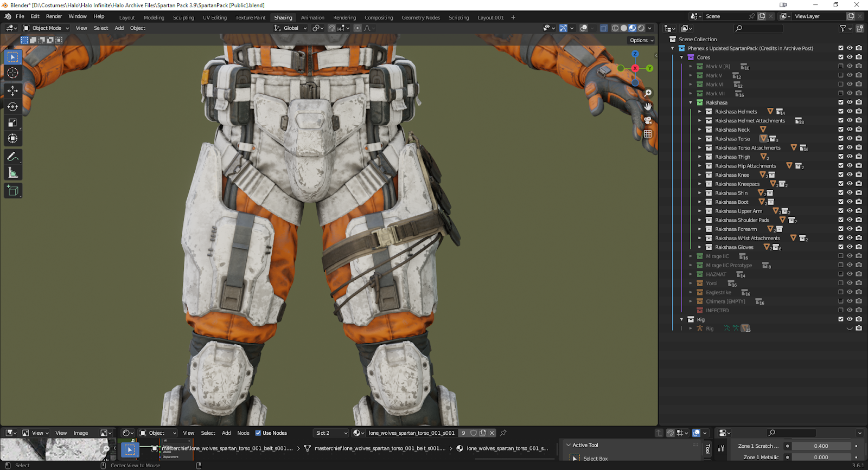Open the Object Mode dropdown

click(46, 28)
